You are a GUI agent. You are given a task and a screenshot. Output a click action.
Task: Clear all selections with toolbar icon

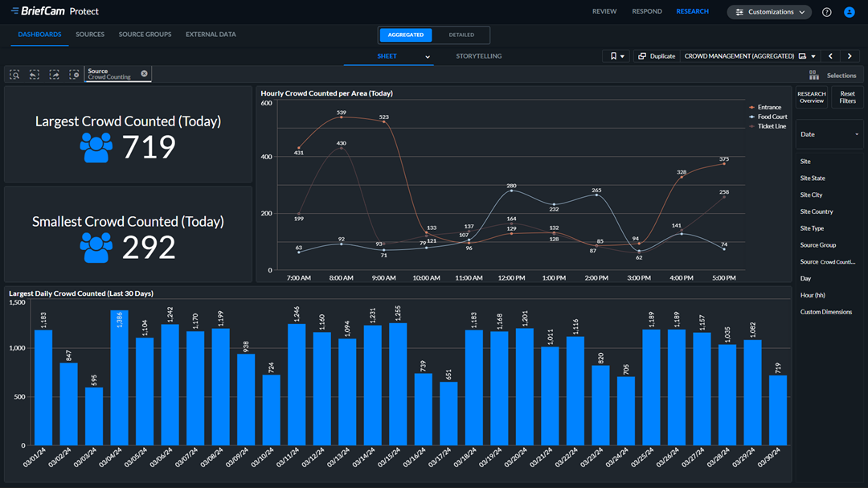[x=74, y=74]
